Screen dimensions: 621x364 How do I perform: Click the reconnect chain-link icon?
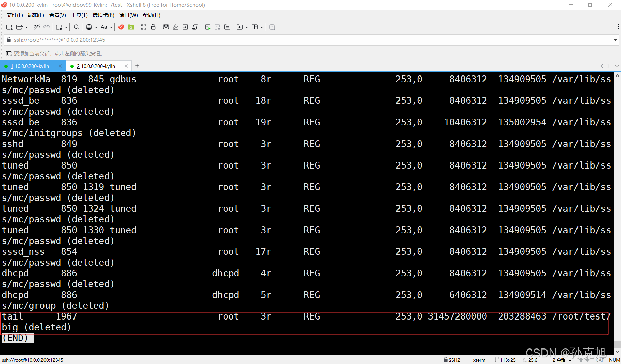[x=47, y=27]
